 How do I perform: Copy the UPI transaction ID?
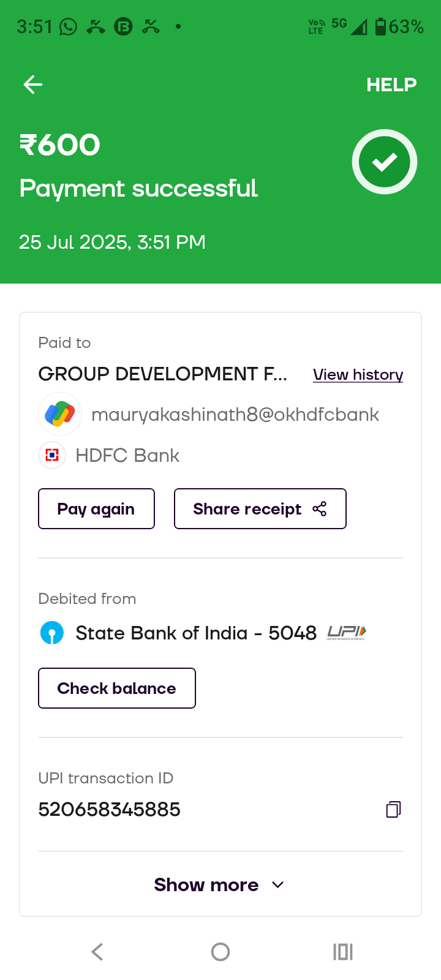click(393, 810)
